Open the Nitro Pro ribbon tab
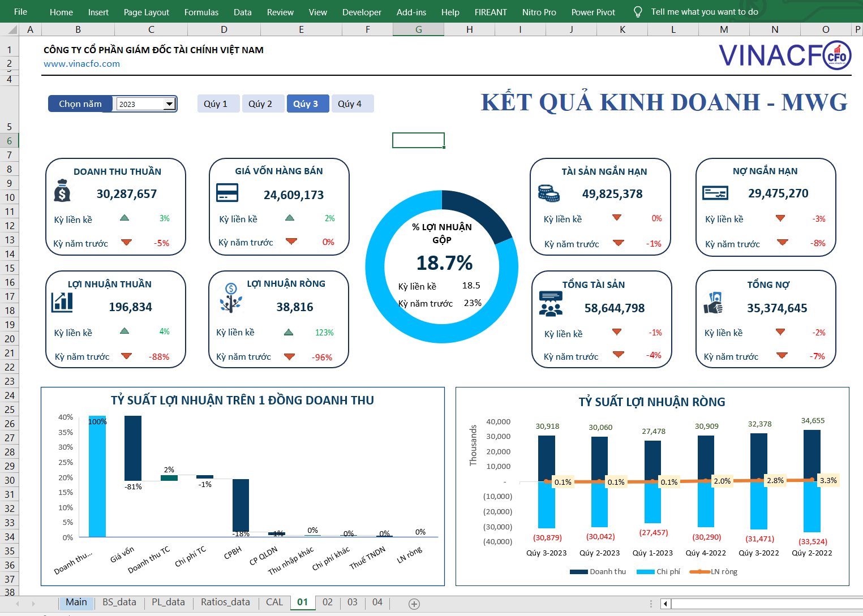 tap(539, 12)
